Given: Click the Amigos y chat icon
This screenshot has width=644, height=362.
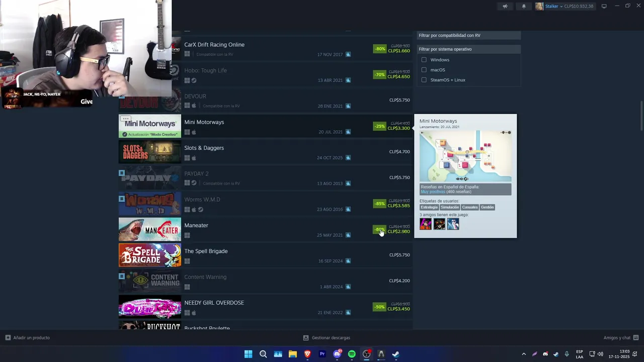Looking at the screenshot, I should pyautogui.click(x=636, y=338).
